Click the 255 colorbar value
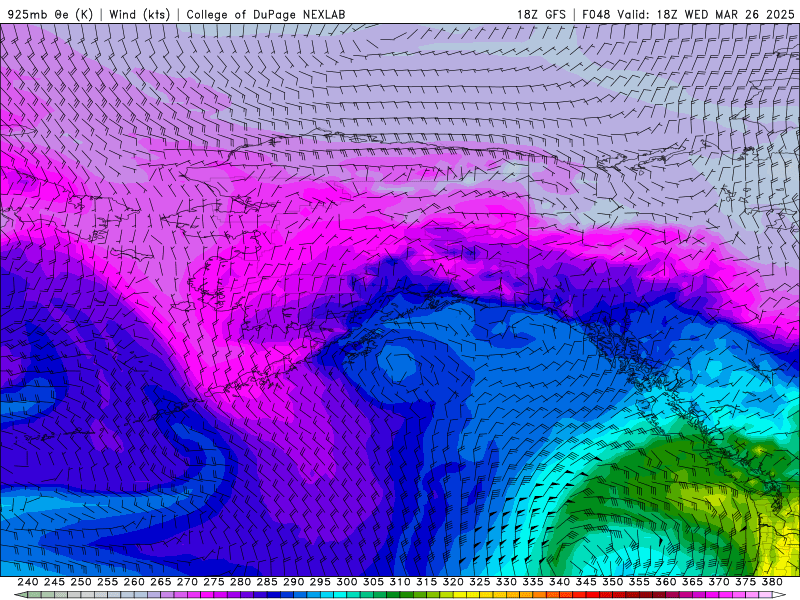This screenshot has width=800, height=600. click(107, 582)
